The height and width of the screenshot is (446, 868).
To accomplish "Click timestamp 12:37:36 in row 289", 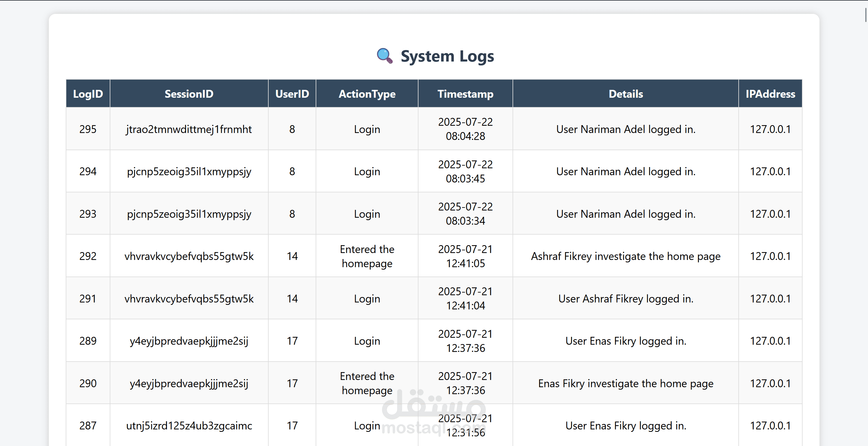I will (x=465, y=348).
